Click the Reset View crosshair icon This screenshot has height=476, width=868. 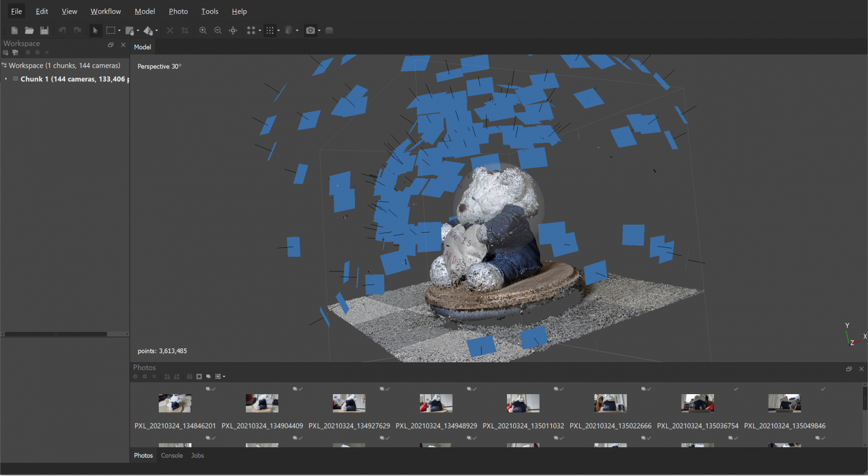[x=233, y=30]
